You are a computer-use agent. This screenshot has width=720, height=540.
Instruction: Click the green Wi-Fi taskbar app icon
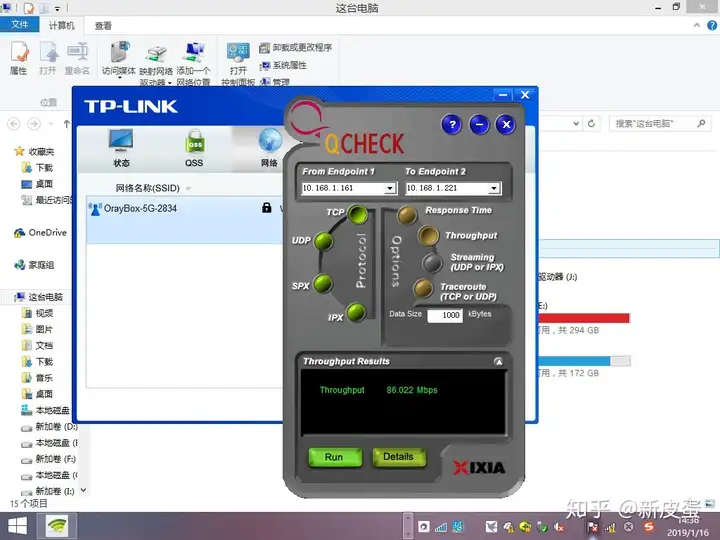(57, 526)
